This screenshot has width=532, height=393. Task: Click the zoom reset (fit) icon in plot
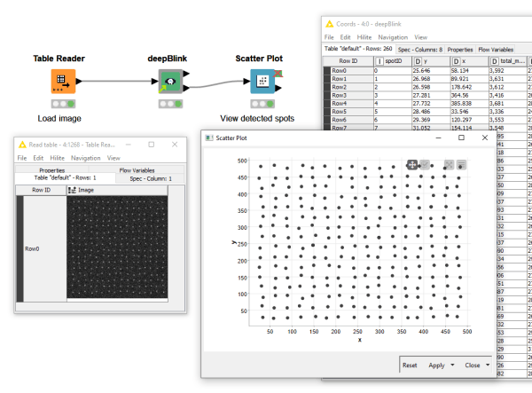[x=449, y=165]
